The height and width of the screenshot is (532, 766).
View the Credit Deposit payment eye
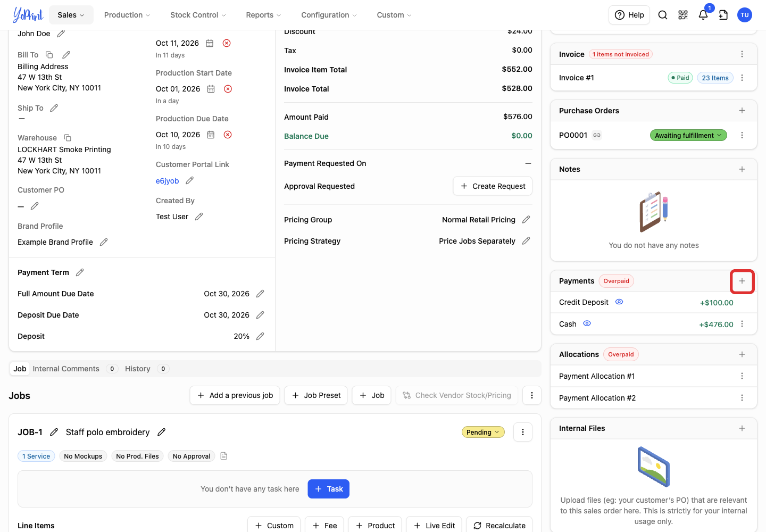(x=619, y=302)
